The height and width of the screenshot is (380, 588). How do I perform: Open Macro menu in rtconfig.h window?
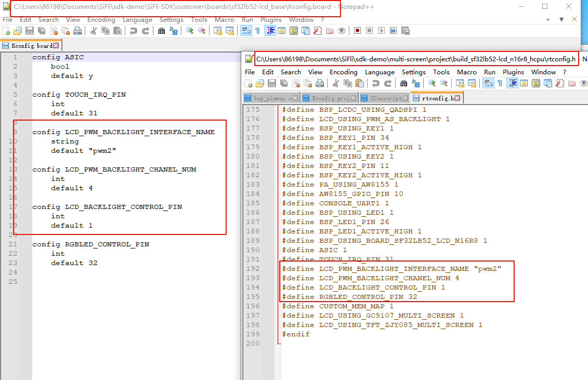466,72
